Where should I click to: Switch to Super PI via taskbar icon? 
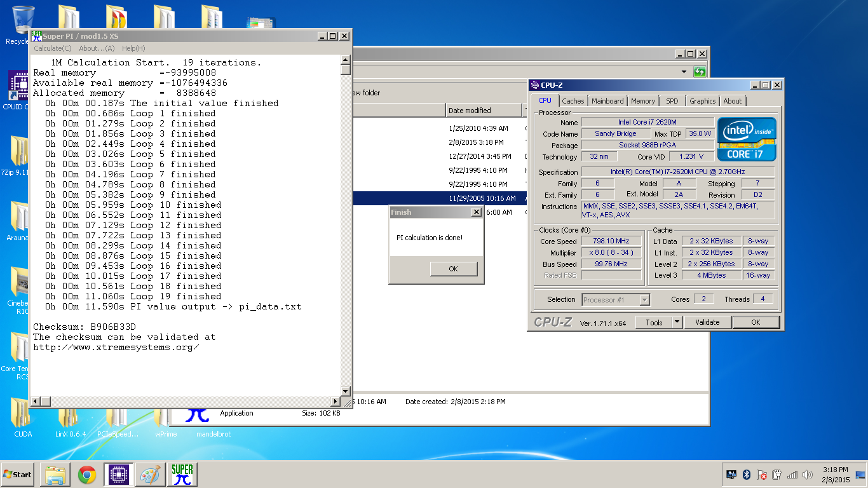tap(182, 475)
